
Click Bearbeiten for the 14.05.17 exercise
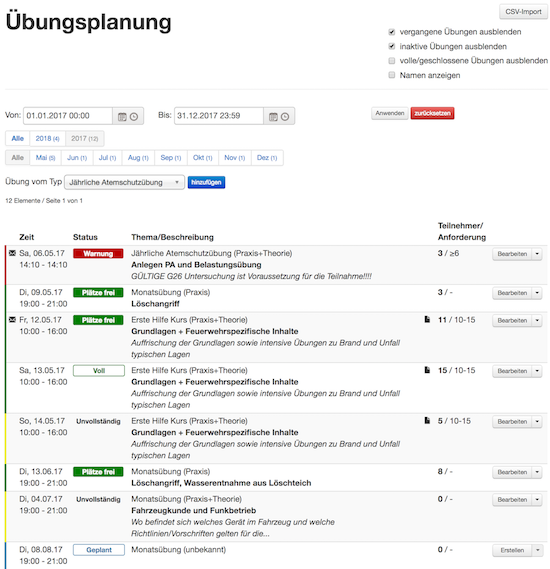click(x=512, y=421)
